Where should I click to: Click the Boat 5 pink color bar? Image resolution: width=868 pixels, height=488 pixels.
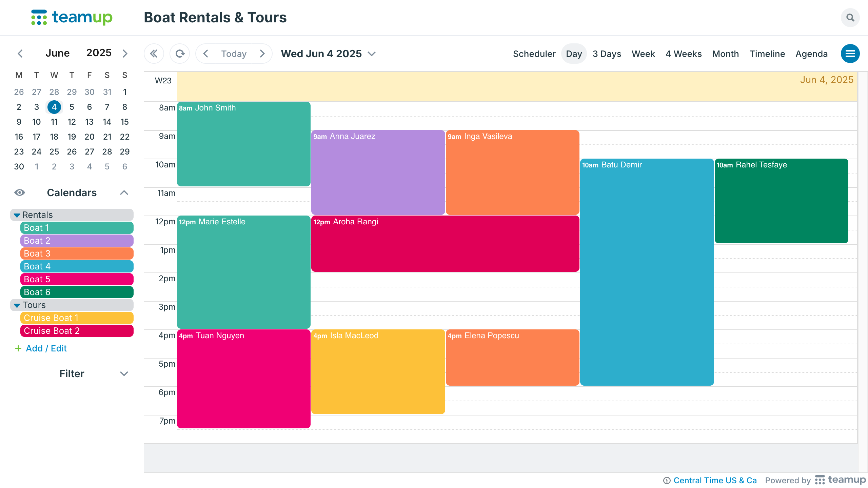coord(77,279)
